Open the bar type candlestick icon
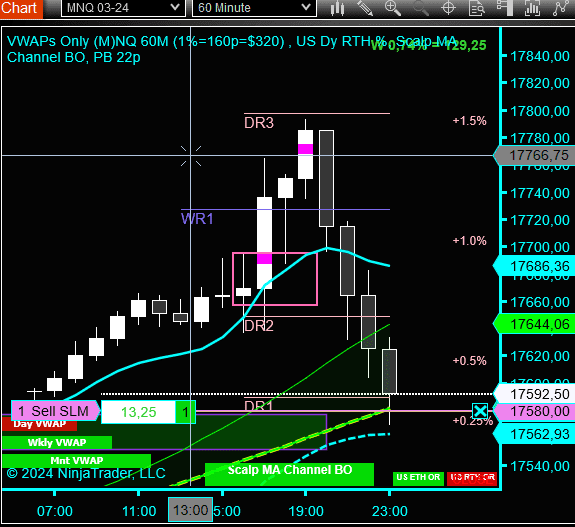575x527 pixels. (337, 8)
